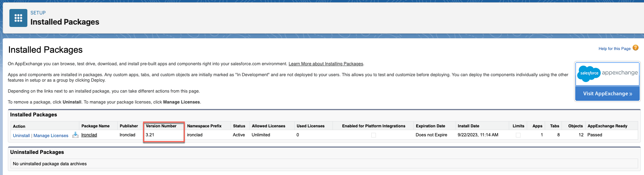Click the Install Date column header
This screenshot has width=644, height=175.
pyautogui.click(x=469, y=126)
